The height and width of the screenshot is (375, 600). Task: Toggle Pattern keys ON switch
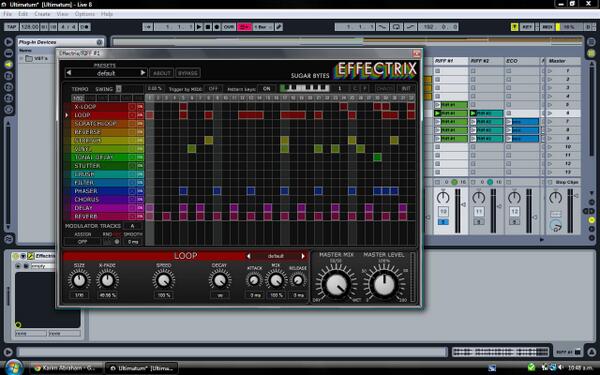[266, 88]
